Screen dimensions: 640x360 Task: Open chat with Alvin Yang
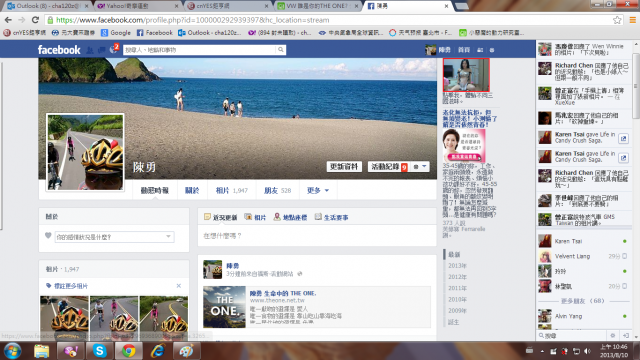coord(584,316)
